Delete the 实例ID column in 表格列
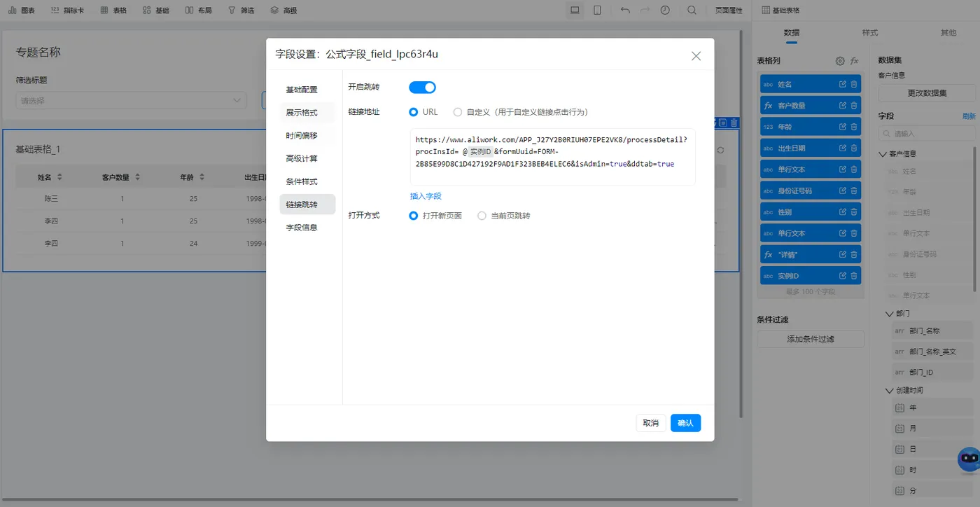Viewport: 980px width, 507px height. [854, 276]
